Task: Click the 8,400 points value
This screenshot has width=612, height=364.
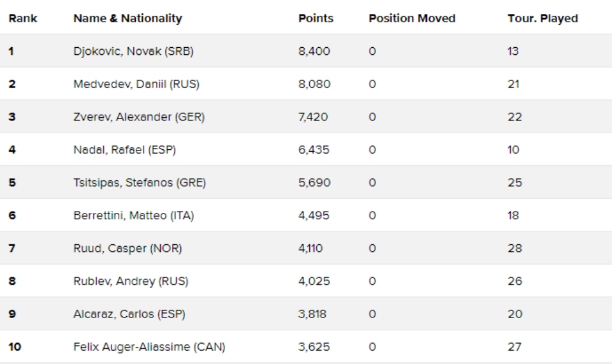Action: click(x=314, y=52)
